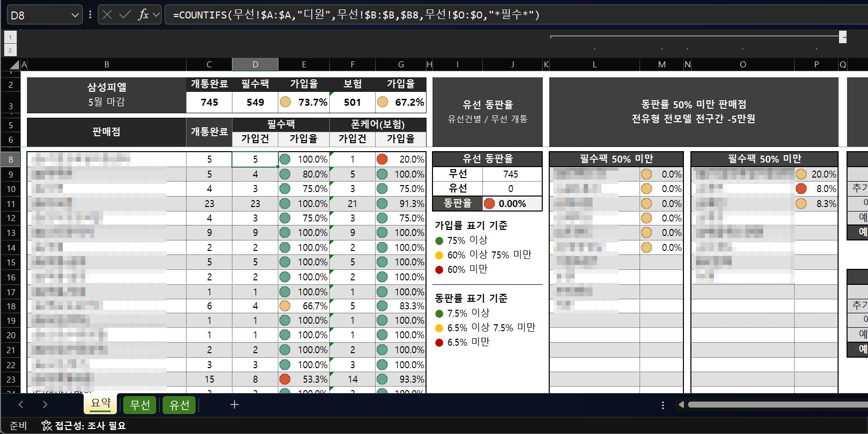This screenshot has height=434, width=868.
Task: Switch to the 요약 sheet tab
Action: click(100, 403)
